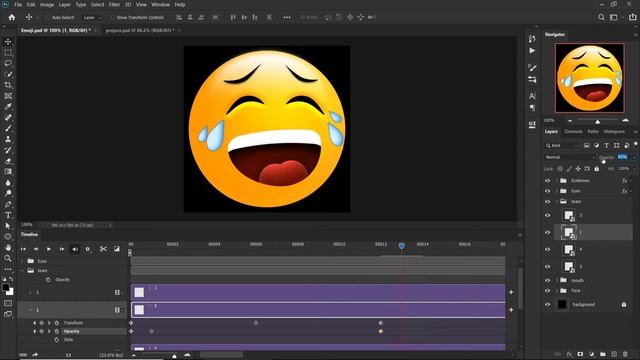The height and width of the screenshot is (360, 640).
Task: Select the Horizontal Type tool
Action: click(8, 215)
